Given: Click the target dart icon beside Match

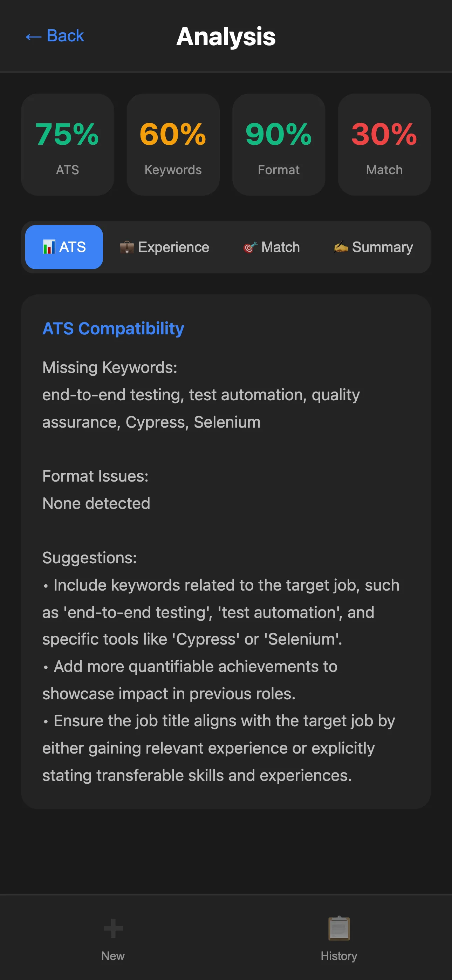Looking at the screenshot, I should tap(250, 247).
